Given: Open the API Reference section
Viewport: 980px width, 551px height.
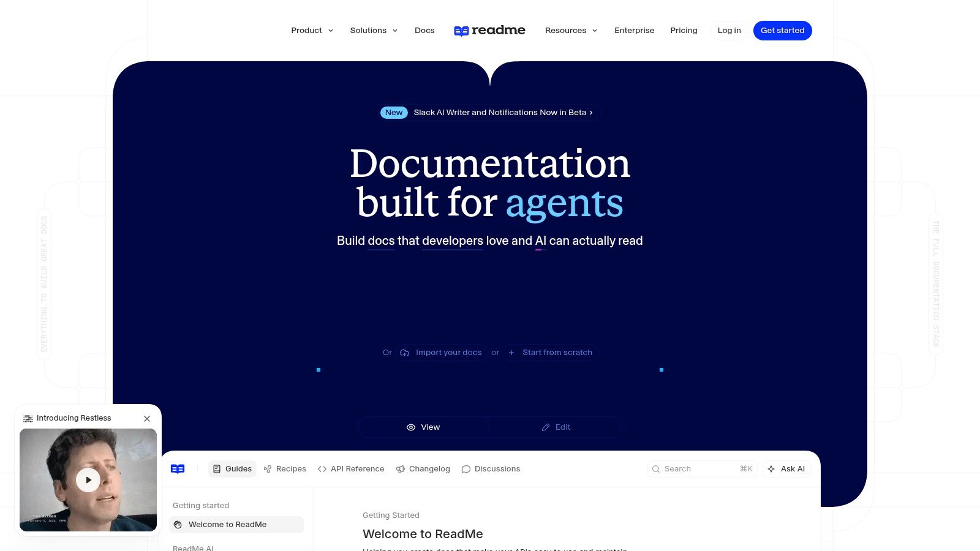Looking at the screenshot, I should (351, 469).
